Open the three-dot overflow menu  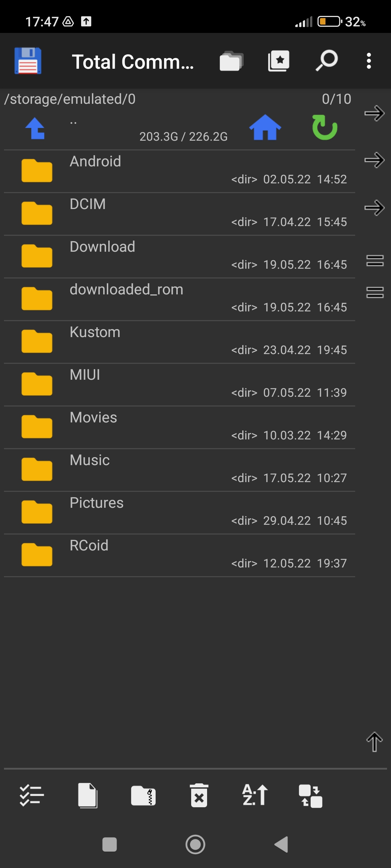pos(369,61)
